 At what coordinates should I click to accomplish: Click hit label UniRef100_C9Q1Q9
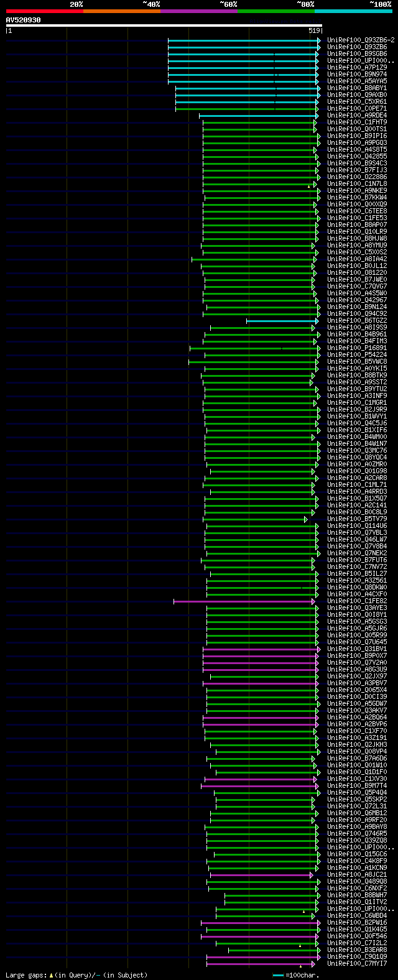[357, 956]
